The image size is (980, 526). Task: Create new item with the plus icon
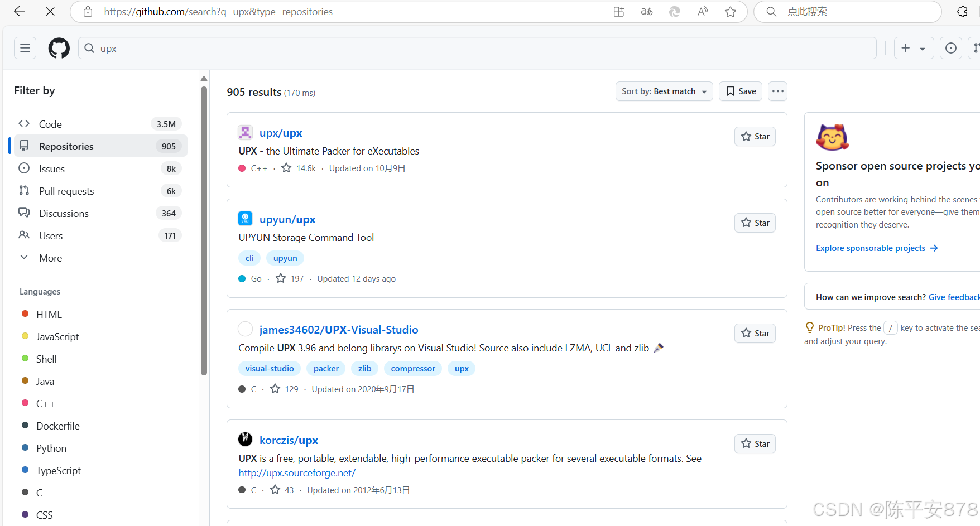click(906, 48)
